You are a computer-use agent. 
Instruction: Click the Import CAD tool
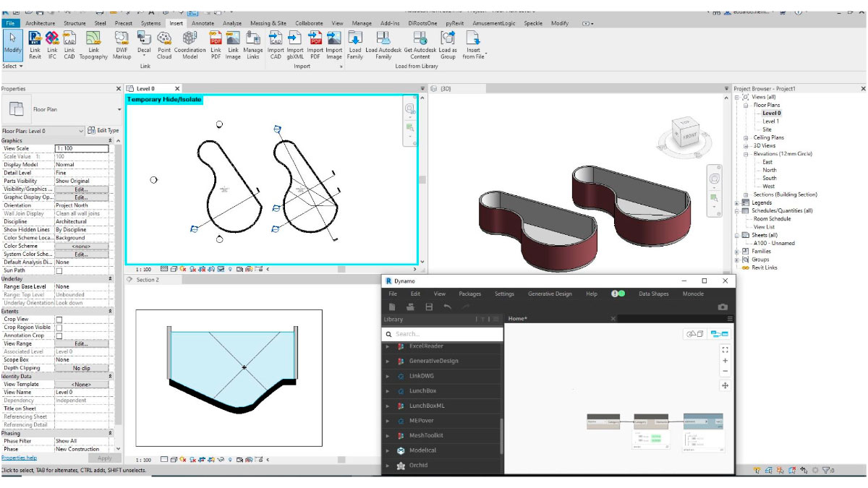pyautogui.click(x=276, y=44)
